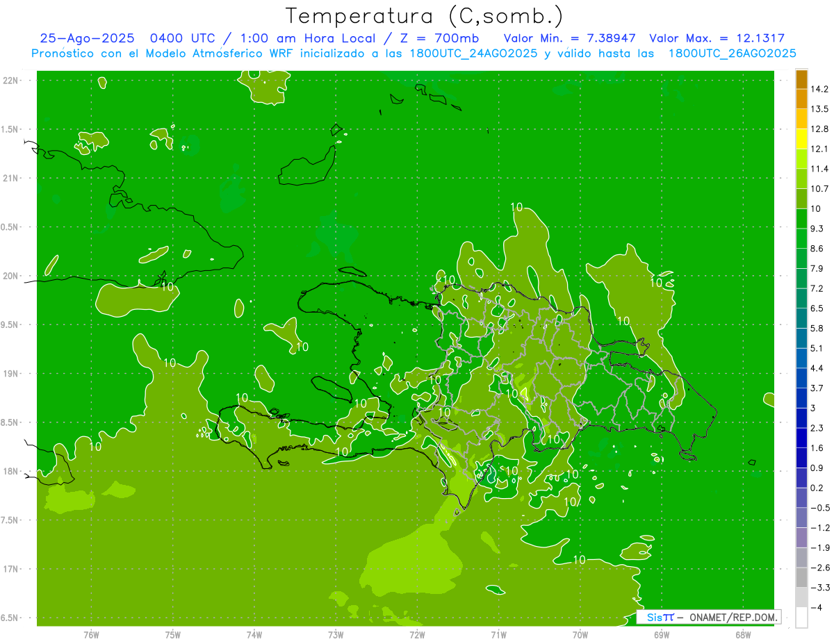Screen dimensions: 834x644
Task: Click the '74W' longitude axis label
Action: pos(254,635)
